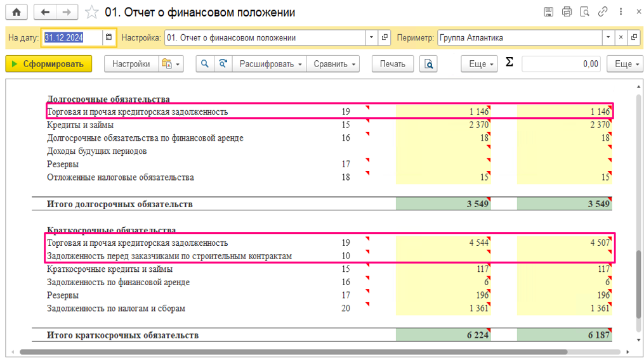
Task: Open the Сравнить dropdown menu
Action: point(333,64)
